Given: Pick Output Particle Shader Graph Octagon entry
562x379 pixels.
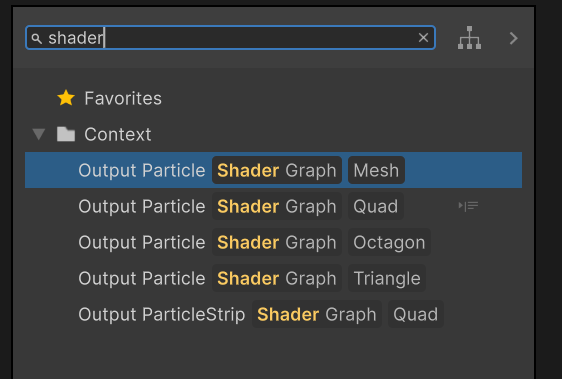Looking at the screenshot, I should (273, 242).
